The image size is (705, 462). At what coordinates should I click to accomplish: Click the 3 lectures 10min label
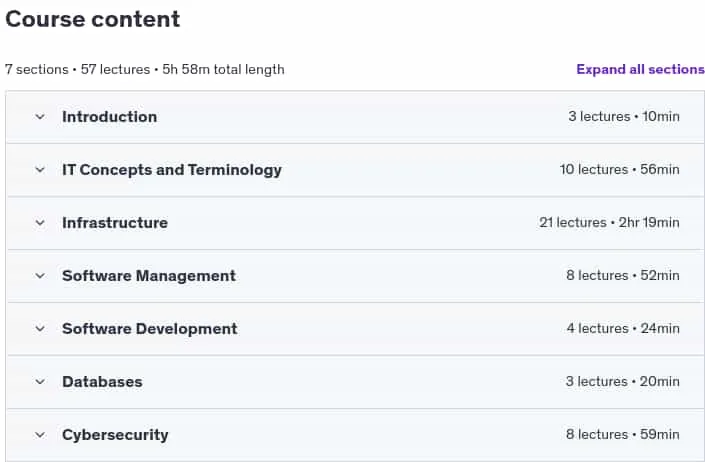pos(624,116)
